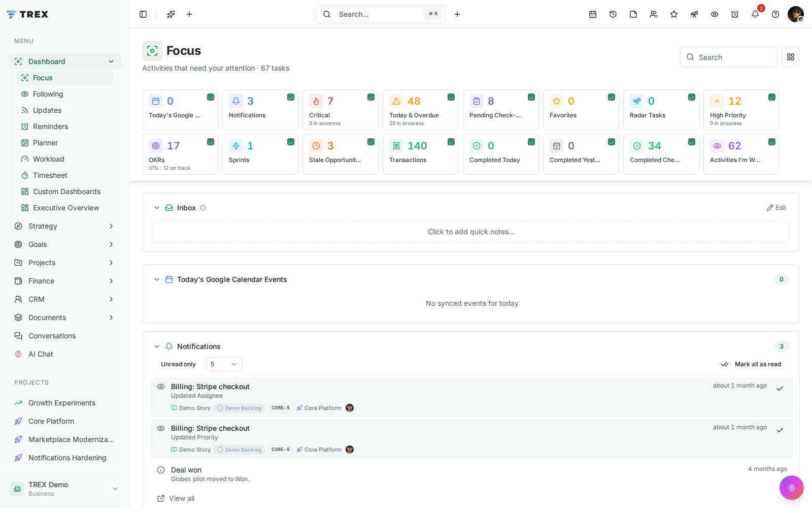Click "Mark all as read"
Screen dimensions: 812x508
coord(751,364)
